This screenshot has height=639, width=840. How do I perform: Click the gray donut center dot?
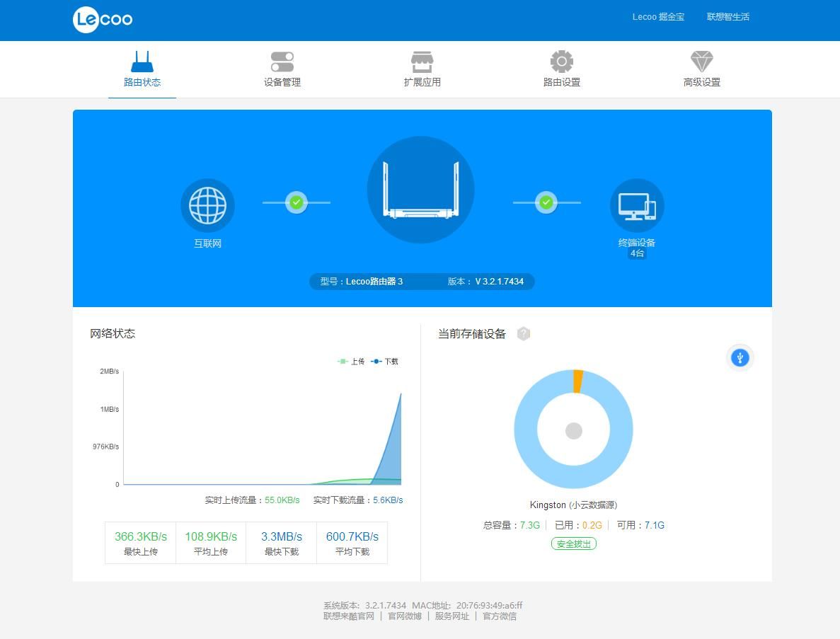pyautogui.click(x=574, y=431)
